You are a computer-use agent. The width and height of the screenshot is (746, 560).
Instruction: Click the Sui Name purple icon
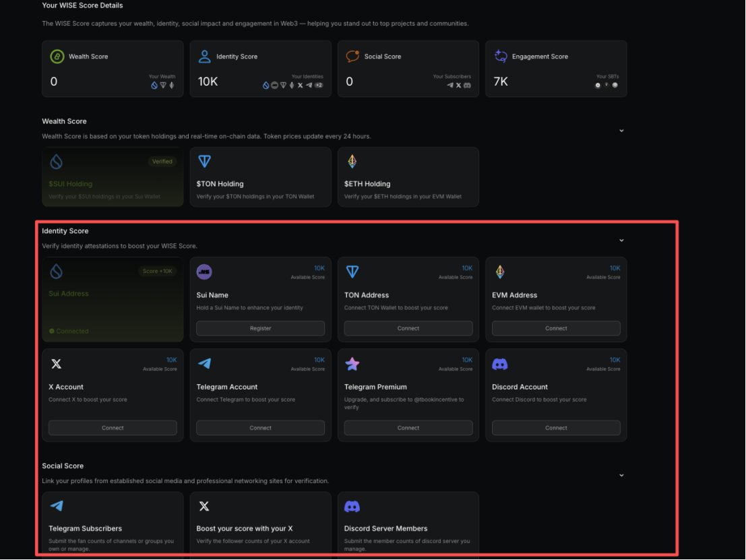[204, 272]
